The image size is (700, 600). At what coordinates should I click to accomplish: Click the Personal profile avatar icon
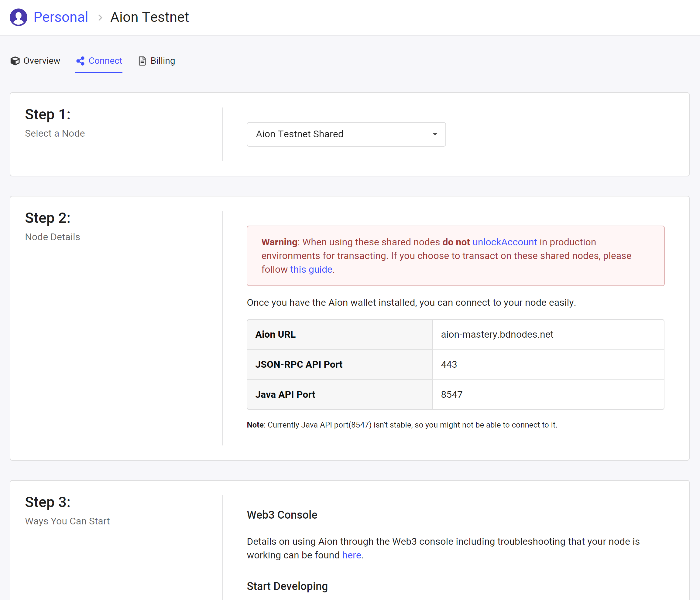point(18,17)
